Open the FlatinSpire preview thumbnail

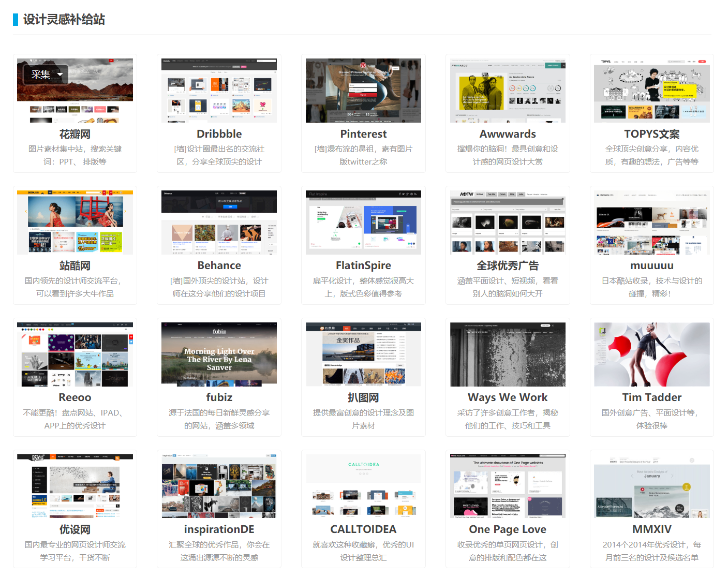point(363,223)
